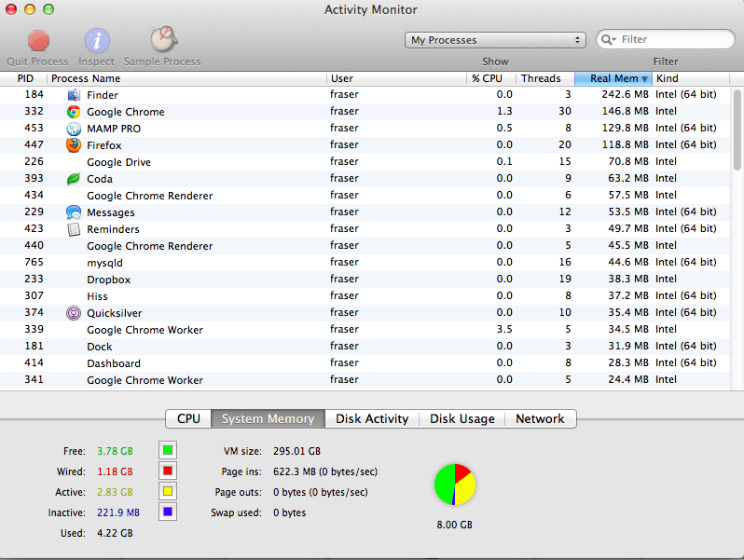Select Google Chrome Worker row PID 341
The image size is (744, 560).
[x=365, y=380]
